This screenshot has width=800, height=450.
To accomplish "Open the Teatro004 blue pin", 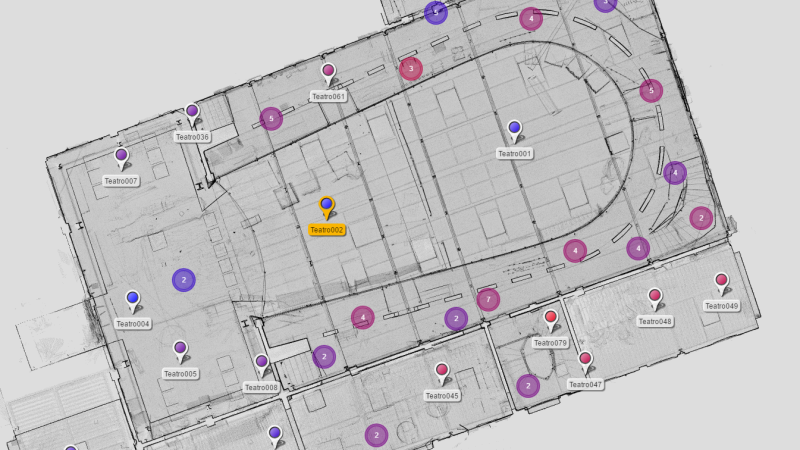I will coord(132,299).
